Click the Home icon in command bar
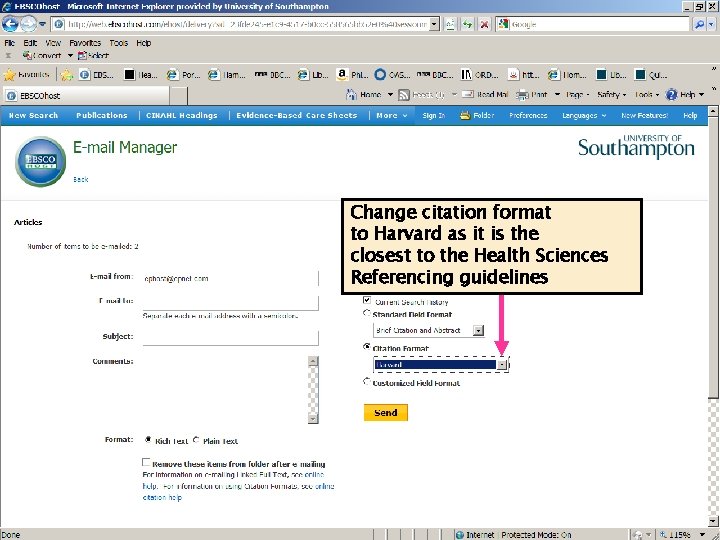The width and height of the screenshot is (720, 540). click(351, 95)
